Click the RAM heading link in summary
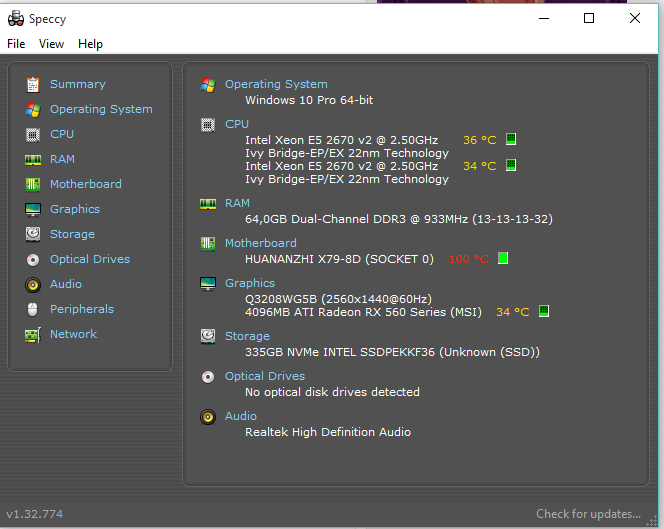This screenshot has height=529, width=664. (x=237, y=203)
